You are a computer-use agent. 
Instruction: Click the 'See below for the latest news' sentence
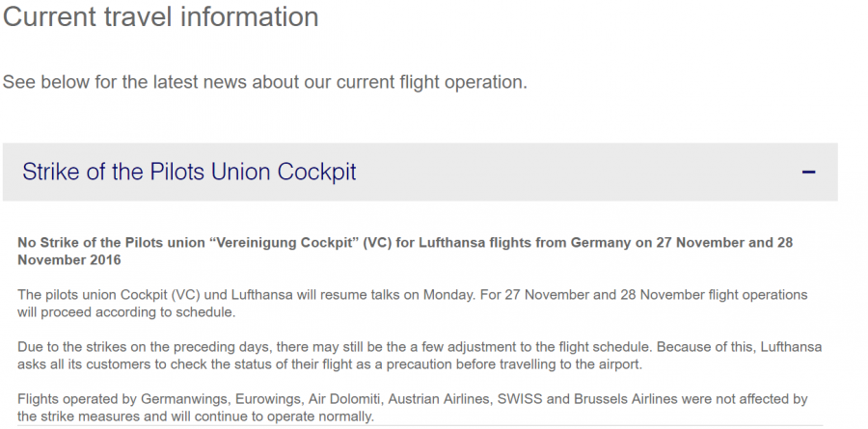click(264, 82)
